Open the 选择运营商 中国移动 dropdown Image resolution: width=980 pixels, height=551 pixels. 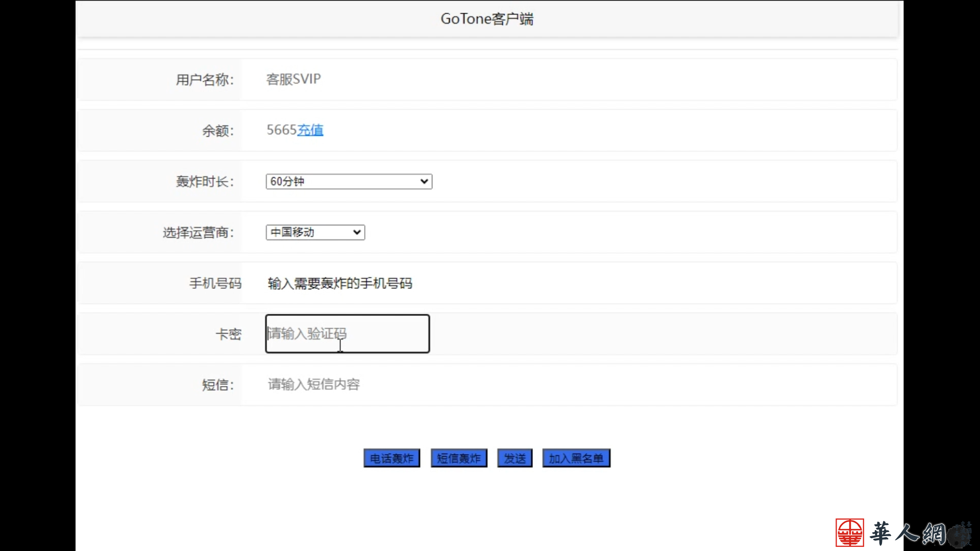pyautogui.click(x=315, y=233)
